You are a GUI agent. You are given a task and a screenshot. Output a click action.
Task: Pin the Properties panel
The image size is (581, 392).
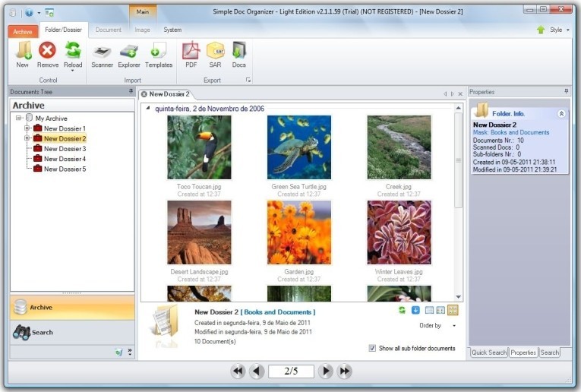(x=566, y=91)
